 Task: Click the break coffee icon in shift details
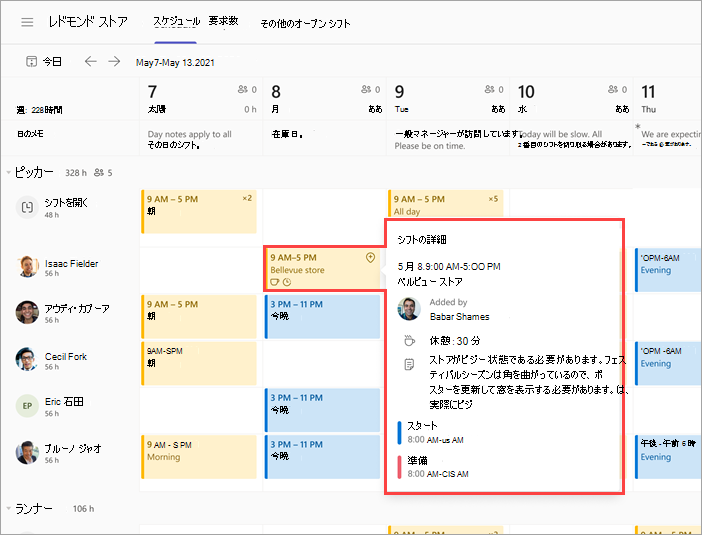coord(409,341)
